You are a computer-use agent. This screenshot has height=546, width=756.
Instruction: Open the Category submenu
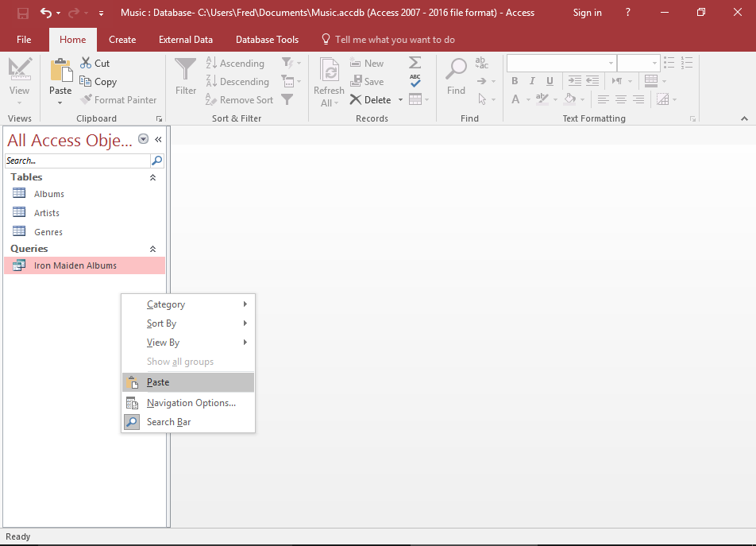click(x=188, y=304)
